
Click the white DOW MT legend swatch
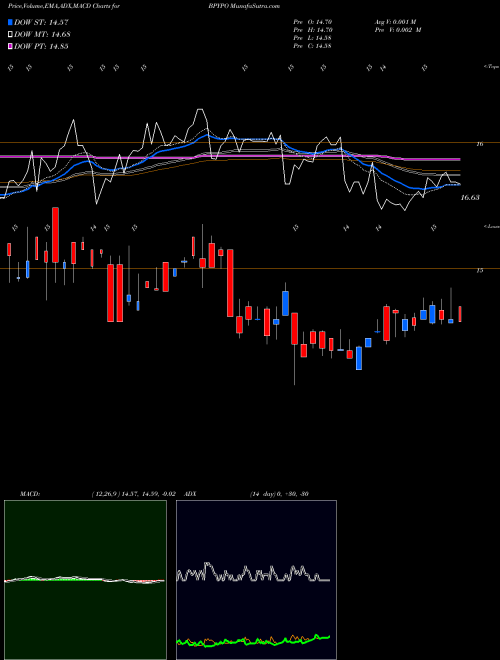tap(11, 35)
